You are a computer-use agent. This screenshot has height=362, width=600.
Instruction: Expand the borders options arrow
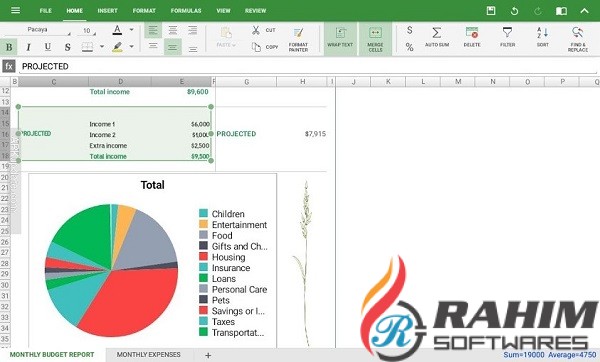(x=102, y=47)
